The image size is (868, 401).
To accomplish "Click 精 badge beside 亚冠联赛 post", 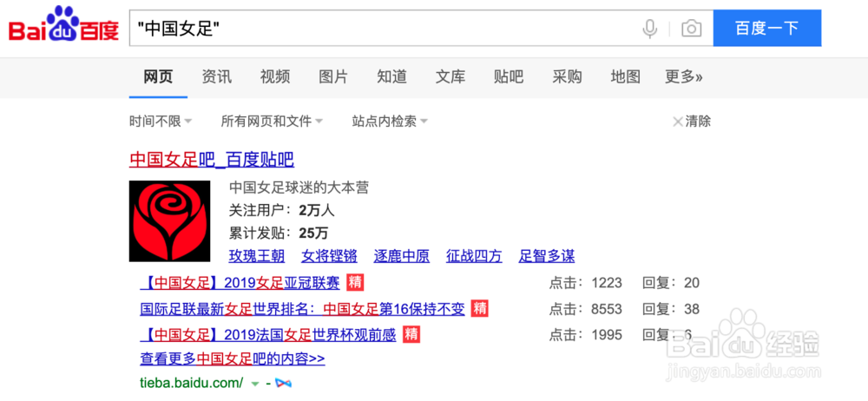I will (x=355, y=282).
